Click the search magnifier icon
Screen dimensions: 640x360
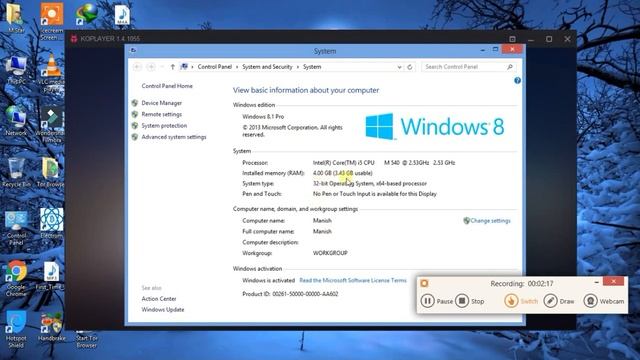[x=510, y=67]
